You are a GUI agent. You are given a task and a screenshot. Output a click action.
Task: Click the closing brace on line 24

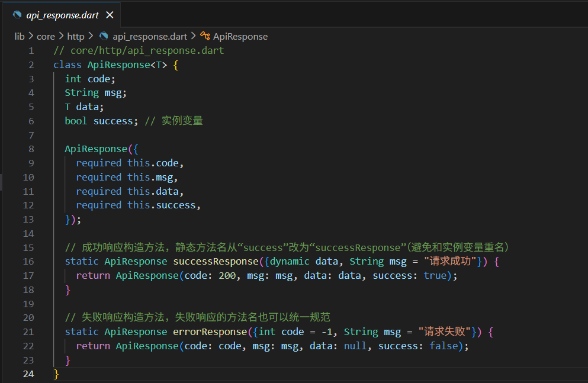pos(56,374)
